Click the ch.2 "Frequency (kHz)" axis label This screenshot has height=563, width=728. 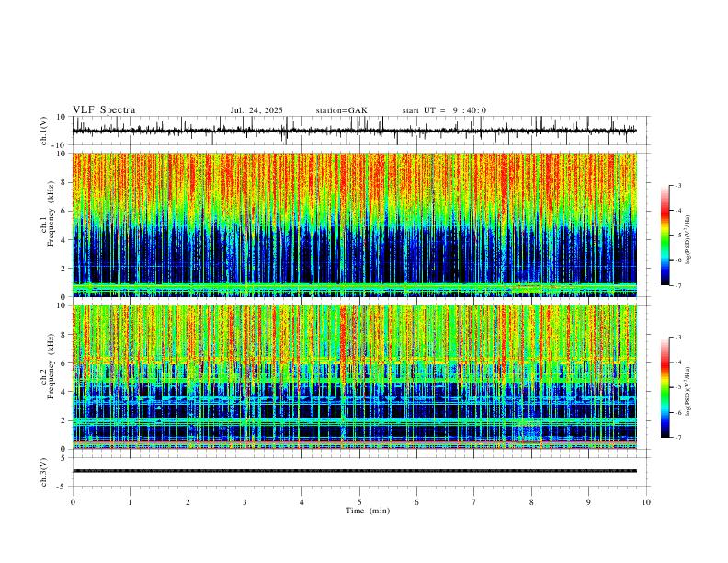51,366
